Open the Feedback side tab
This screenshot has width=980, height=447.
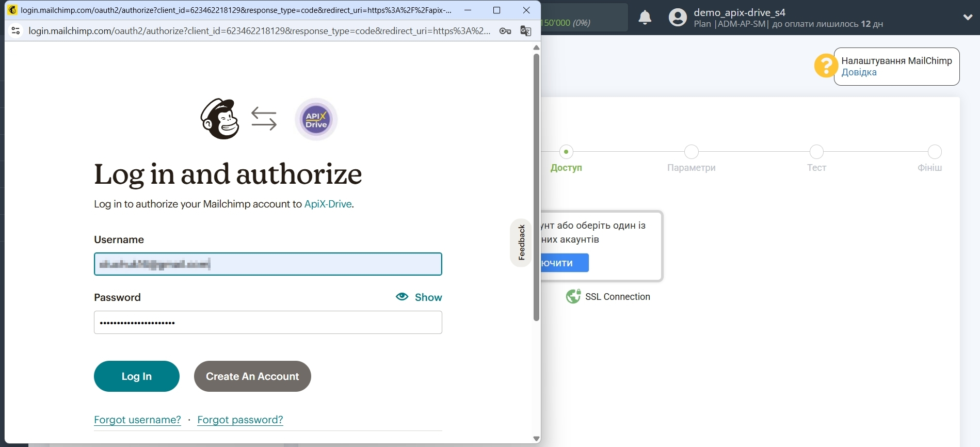pyautogui.click(x=521, y=243)
